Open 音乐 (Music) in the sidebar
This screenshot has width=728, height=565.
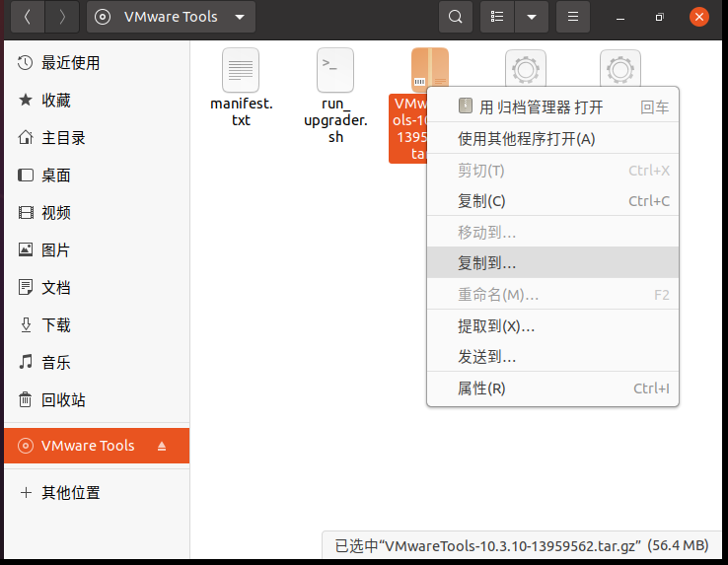pos(97,363)
